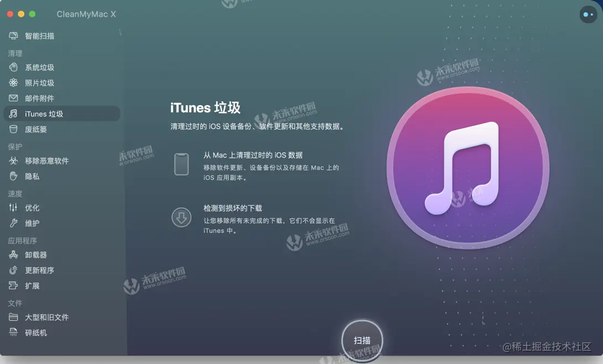The image size is (603, 364).
Task: Open the 卸载器 module
Action: 61,254
